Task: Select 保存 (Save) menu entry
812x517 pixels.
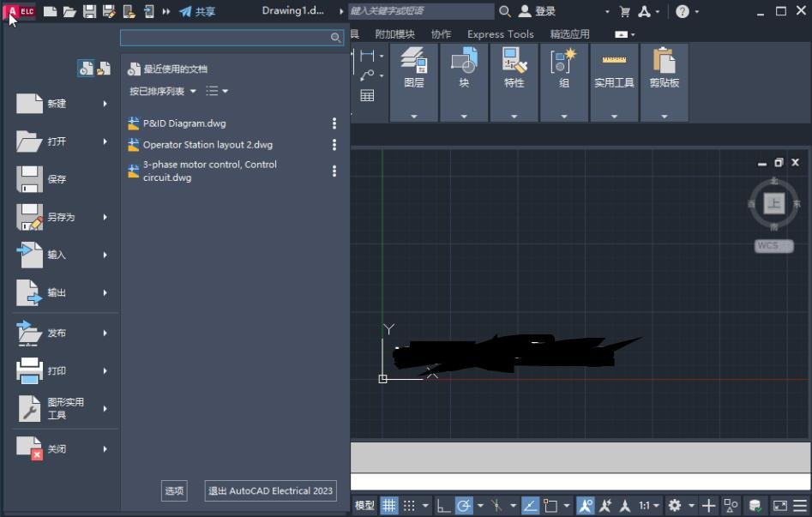Action: [62, 179]
